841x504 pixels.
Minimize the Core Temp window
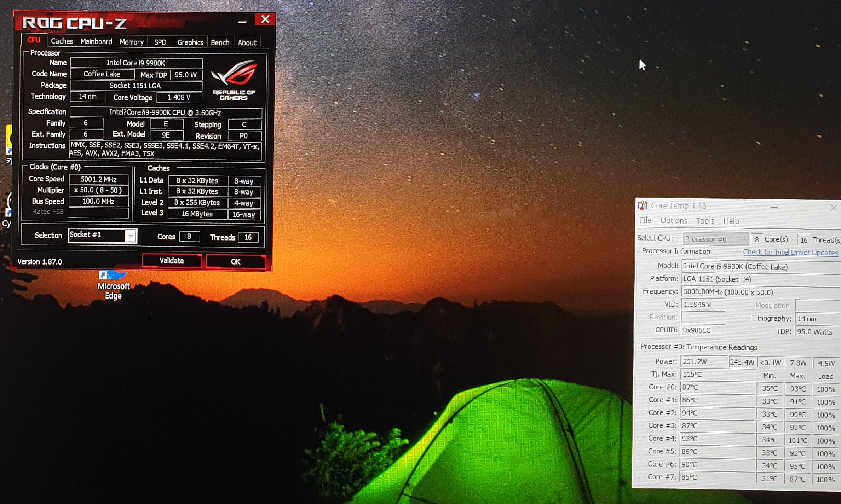pyautogui.click(x=774, y=207)
